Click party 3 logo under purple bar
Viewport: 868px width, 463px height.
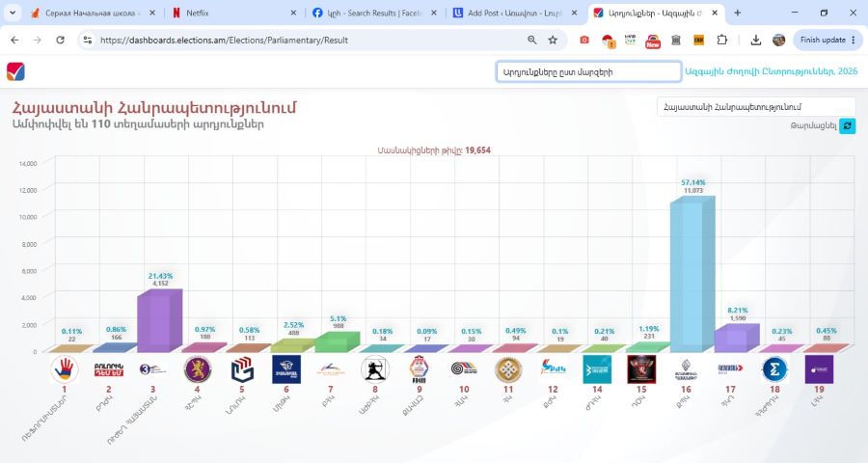click(152, 369)
